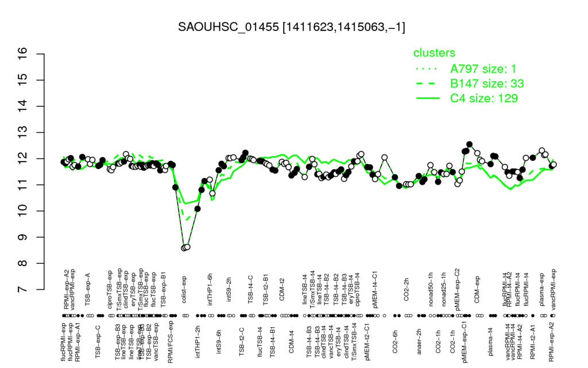588x368 pixels.
Task: Click the 'TSB-exp-C' axis label
Action: (98, 342)
